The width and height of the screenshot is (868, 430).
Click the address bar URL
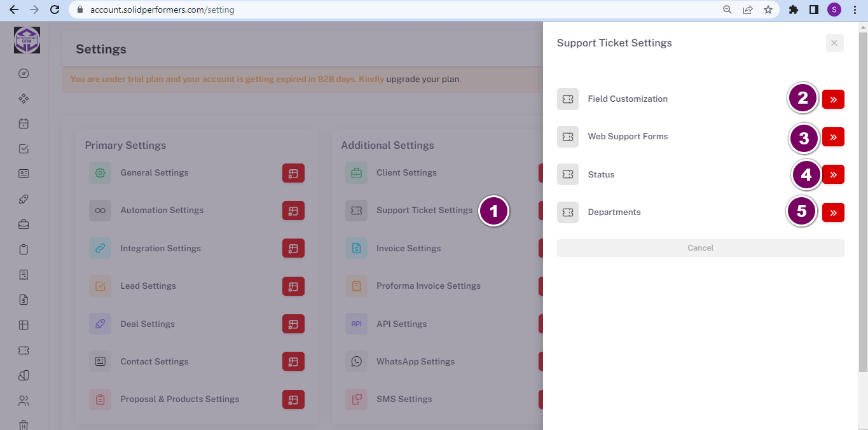click(x=162, y=10)
